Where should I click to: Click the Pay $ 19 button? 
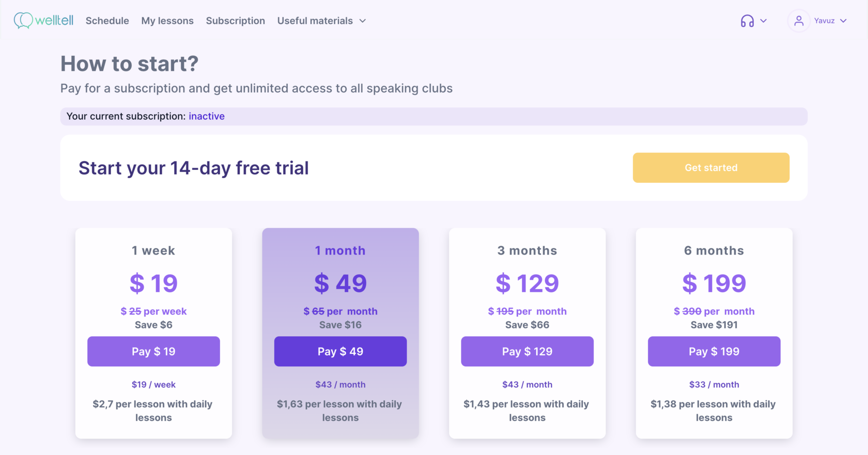point(153,351)
